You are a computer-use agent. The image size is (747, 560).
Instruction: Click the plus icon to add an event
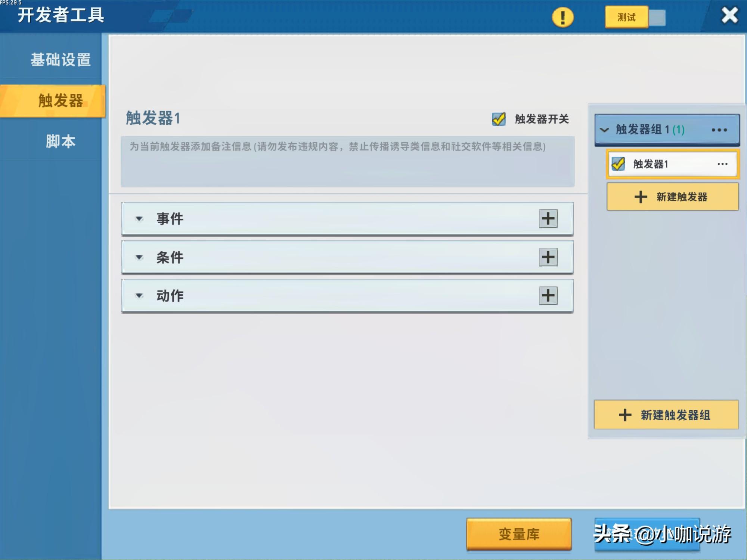(x=548, y=219)
